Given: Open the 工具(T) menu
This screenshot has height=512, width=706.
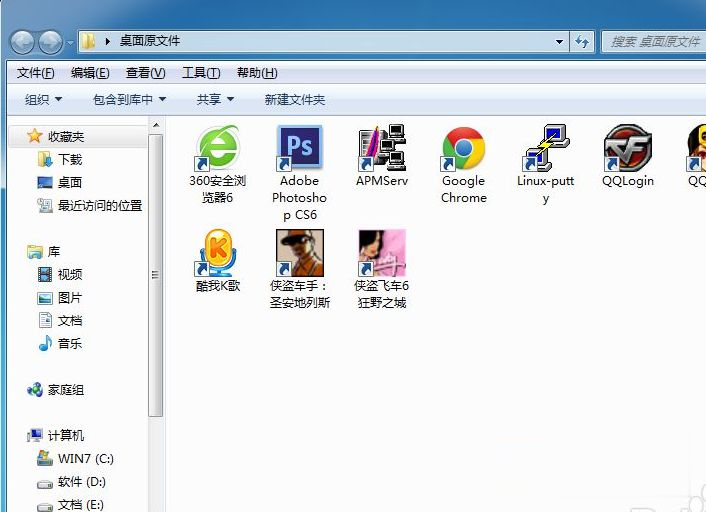Looking at the screenshot, I should click(x=201, y=72).
